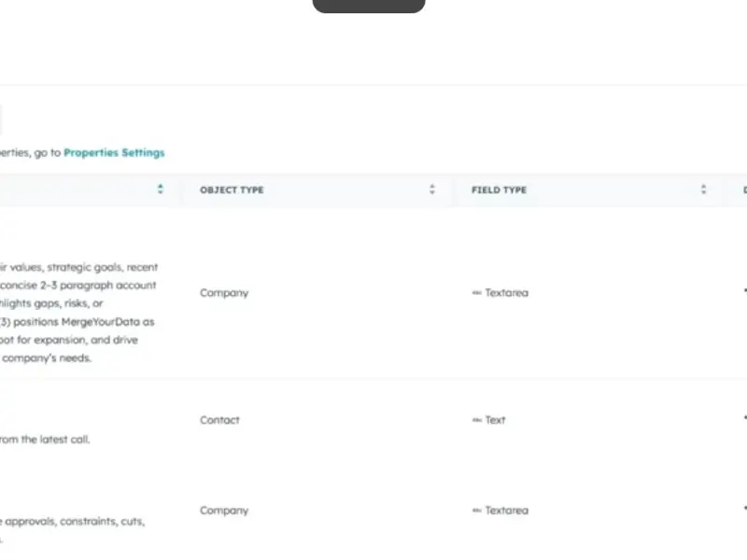
Task: Click the Text field type icon
Action: (476, 420)
